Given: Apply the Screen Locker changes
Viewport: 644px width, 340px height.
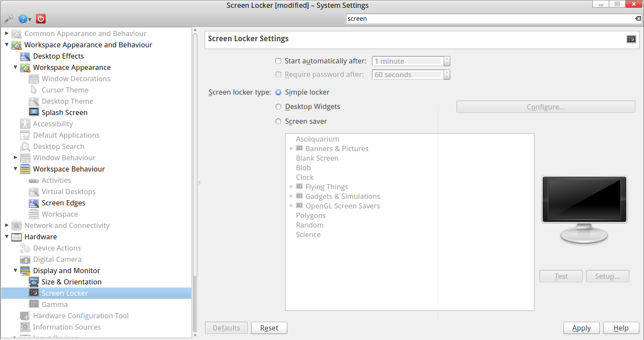Looking at the screenshot, I should pos(581,328).
